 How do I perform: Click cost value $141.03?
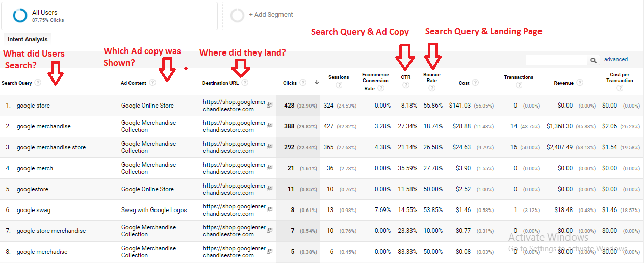coord(460,106)
